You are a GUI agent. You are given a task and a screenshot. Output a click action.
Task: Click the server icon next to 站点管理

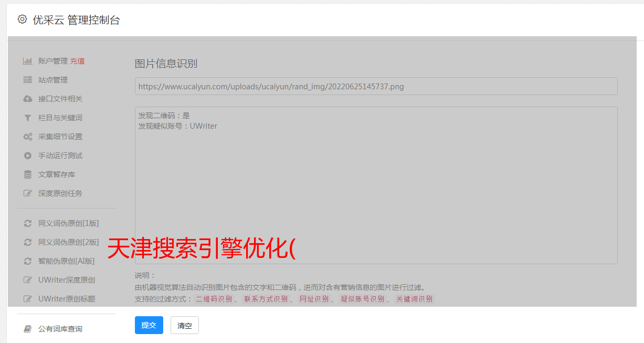(28, 80)
